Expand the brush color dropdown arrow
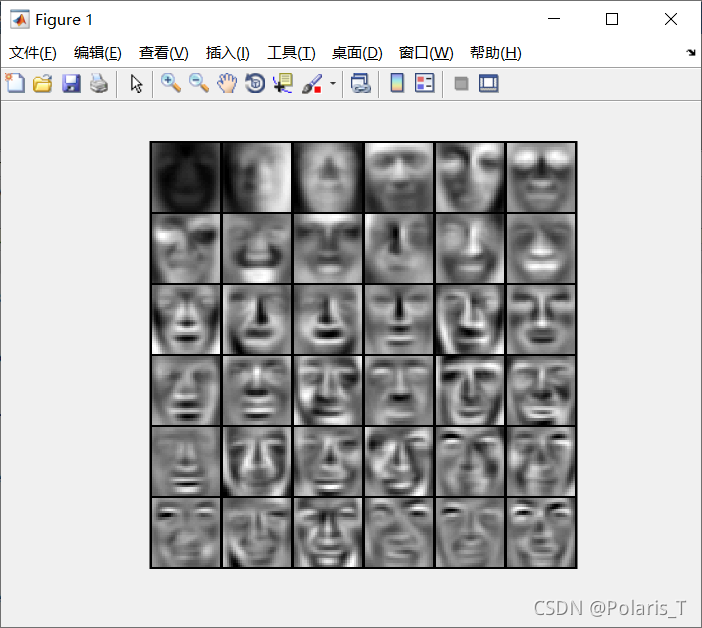The width and height of the screenshot is (702, 628). [333, 83]
